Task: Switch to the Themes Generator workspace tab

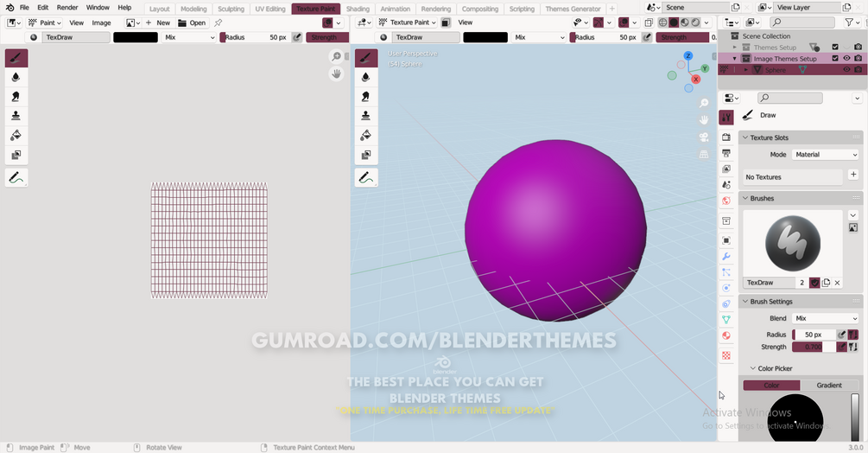Action: (x=573, y=9)
